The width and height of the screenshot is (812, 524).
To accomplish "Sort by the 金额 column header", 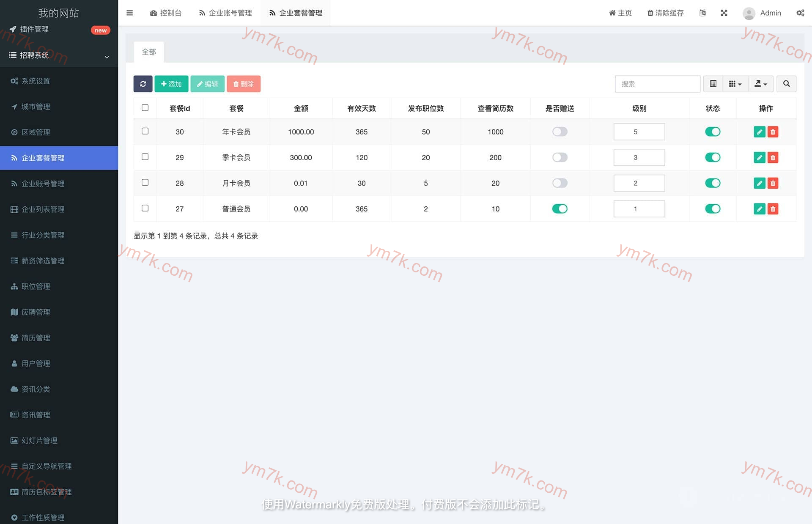I will click(301, 108).
